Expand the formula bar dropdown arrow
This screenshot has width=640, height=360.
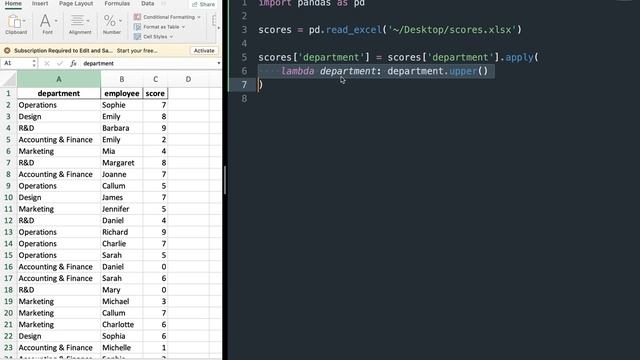click(x=218, y=63)
